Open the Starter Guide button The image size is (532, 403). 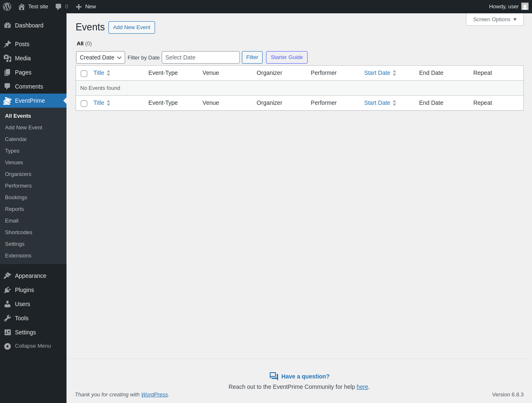click(x=287, y=57)
